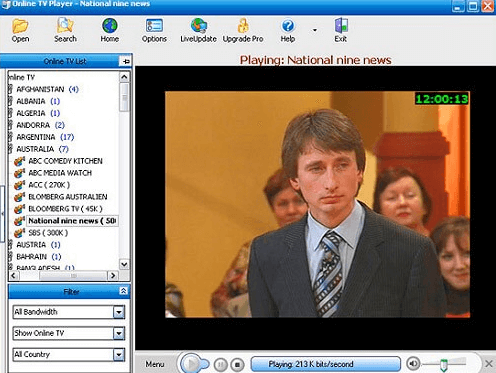
Task: Click the BLOOMBERG TV channel icon
Action: [19, 209]
